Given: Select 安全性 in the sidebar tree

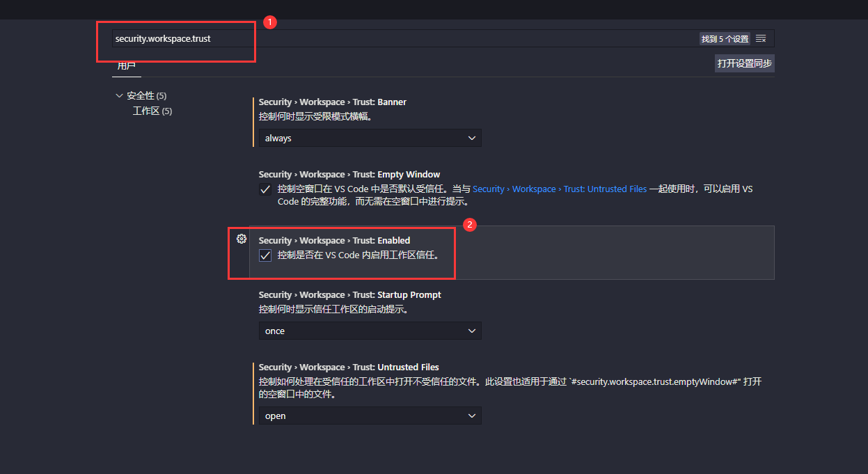Looking at the screenshot, I should click(x=140, y=95).
